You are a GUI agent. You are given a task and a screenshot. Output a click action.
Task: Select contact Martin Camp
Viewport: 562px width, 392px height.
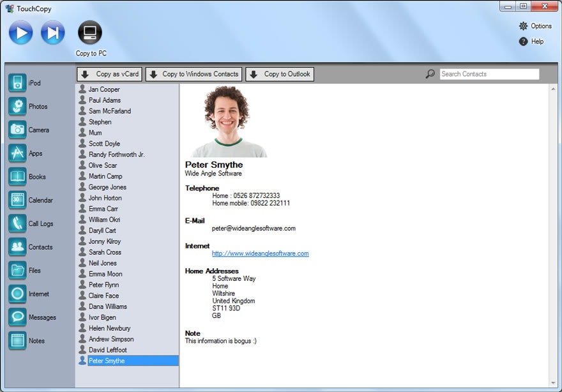pyautogui.click(x=105, y=176)
